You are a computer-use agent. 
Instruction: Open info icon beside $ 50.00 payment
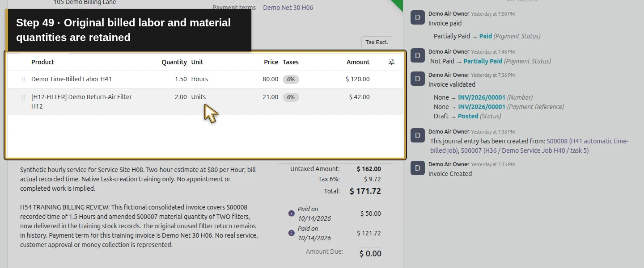click(x=292, y=214)
